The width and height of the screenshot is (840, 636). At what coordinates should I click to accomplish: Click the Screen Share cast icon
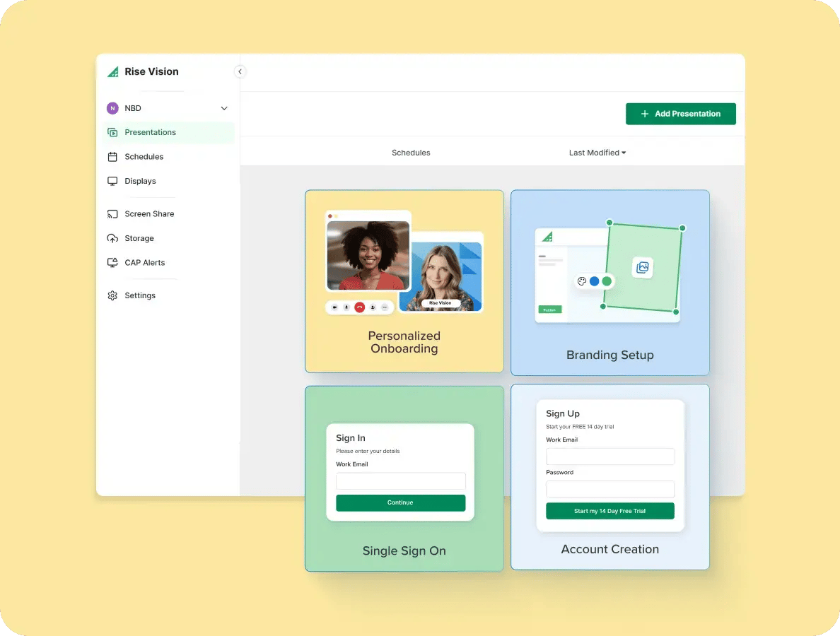pyautogui.click(x=112, y=214)
